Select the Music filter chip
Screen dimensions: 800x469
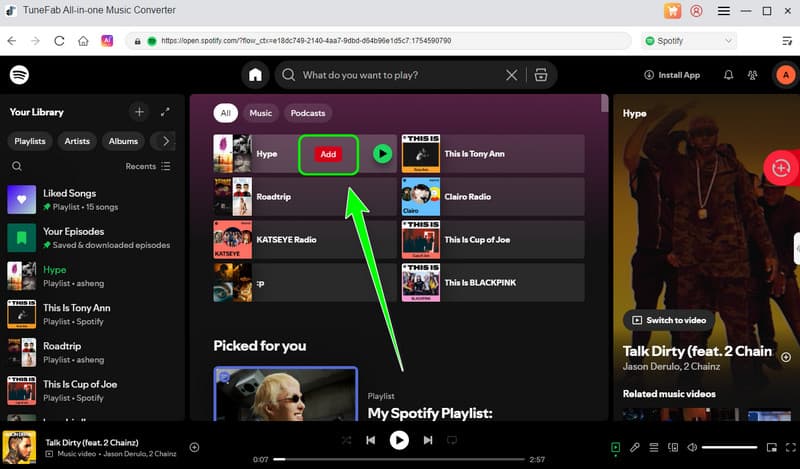click(261, 113)
